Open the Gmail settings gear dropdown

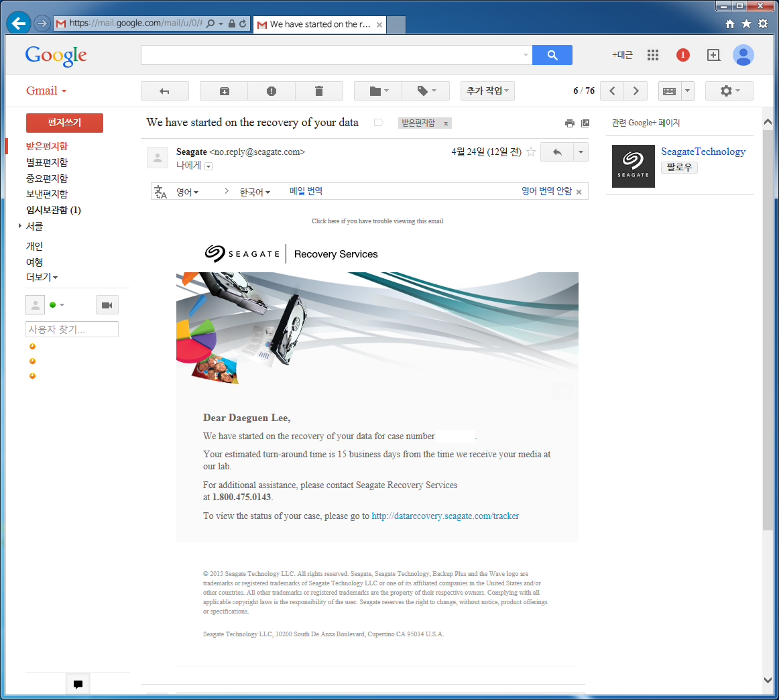(729, 91)
